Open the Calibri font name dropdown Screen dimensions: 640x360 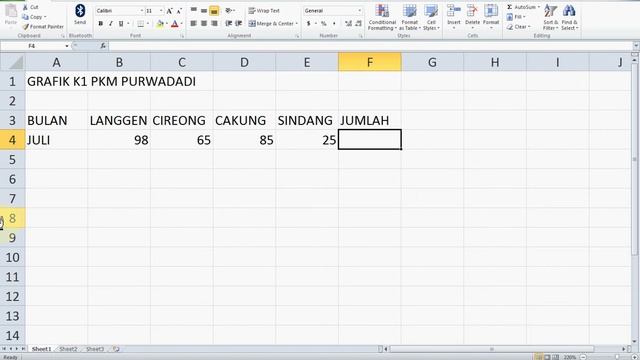tap(142, 11)
